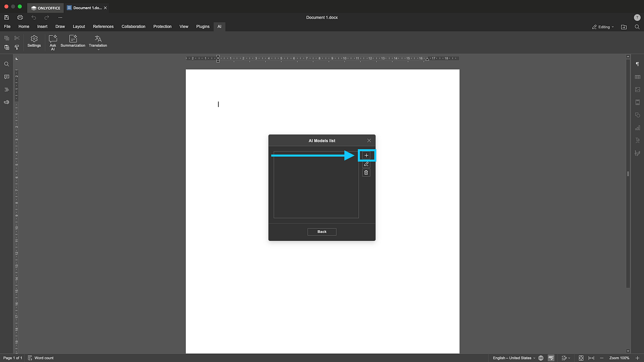
Task: Click the Paste icon
Action: click(6, 47)
